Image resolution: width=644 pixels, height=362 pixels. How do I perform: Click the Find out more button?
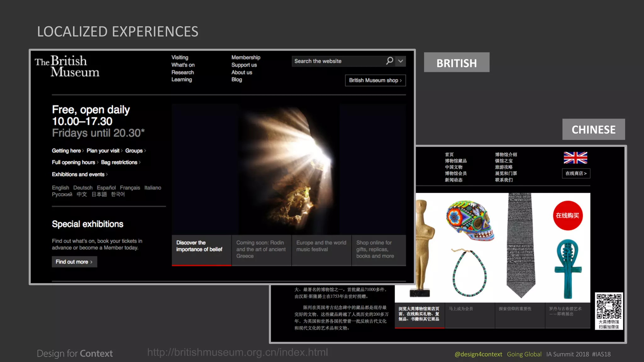tap(75, 262)
